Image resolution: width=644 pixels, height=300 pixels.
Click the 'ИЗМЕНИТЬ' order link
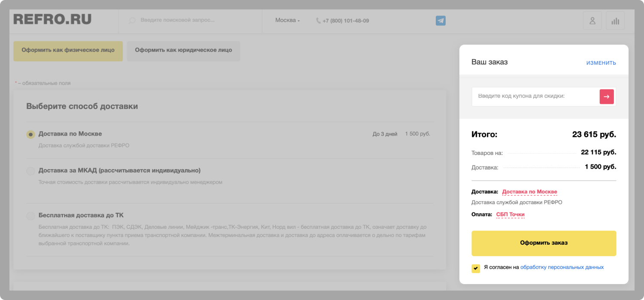point(601,63)
